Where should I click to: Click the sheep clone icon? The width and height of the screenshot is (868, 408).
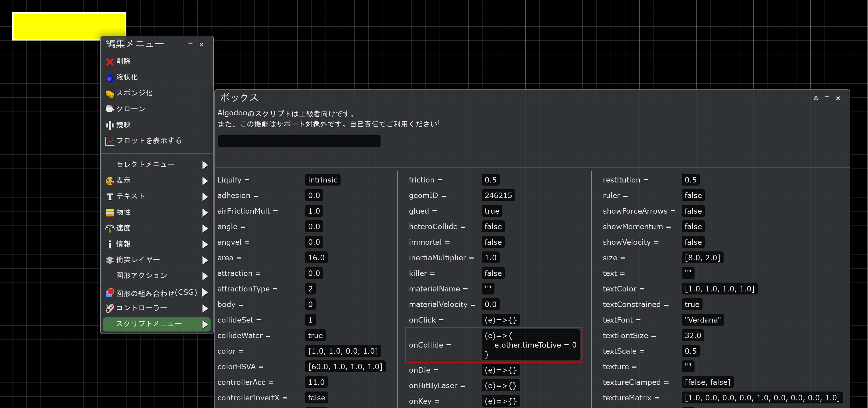(x=110, y=109)
